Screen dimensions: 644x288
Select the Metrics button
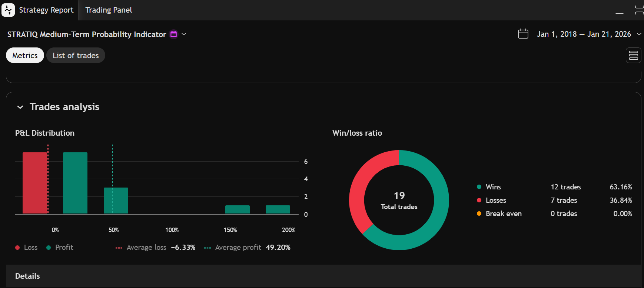click(25, 56)
